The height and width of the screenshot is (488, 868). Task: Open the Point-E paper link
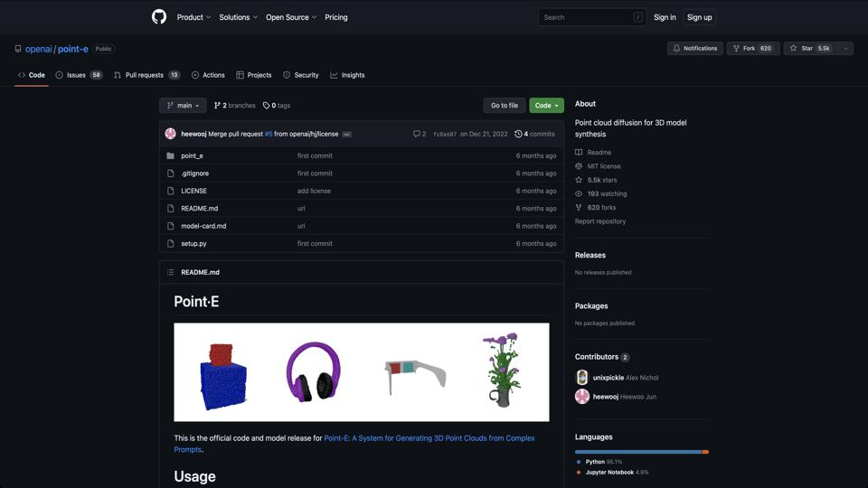[429, 438]
